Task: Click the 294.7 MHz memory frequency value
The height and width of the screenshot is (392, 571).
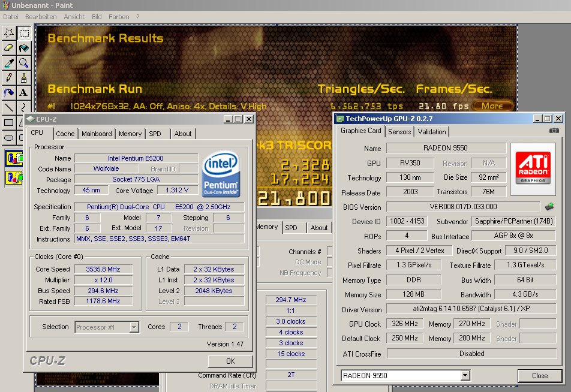Action: [x=291, y=300]
